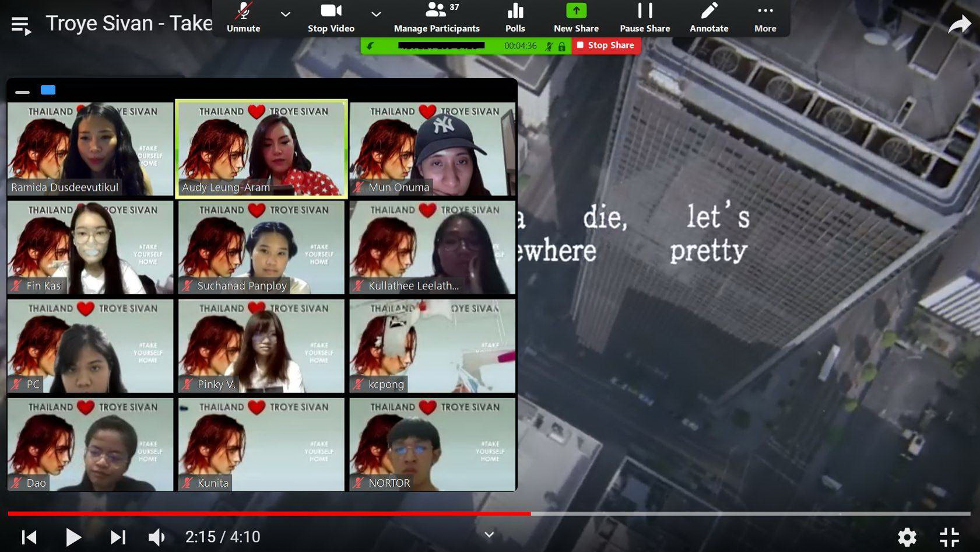This screenshot has height=552, width=980.
Task: Select Kullathee Leelath... video tile
Action: (x=433, y=247)
